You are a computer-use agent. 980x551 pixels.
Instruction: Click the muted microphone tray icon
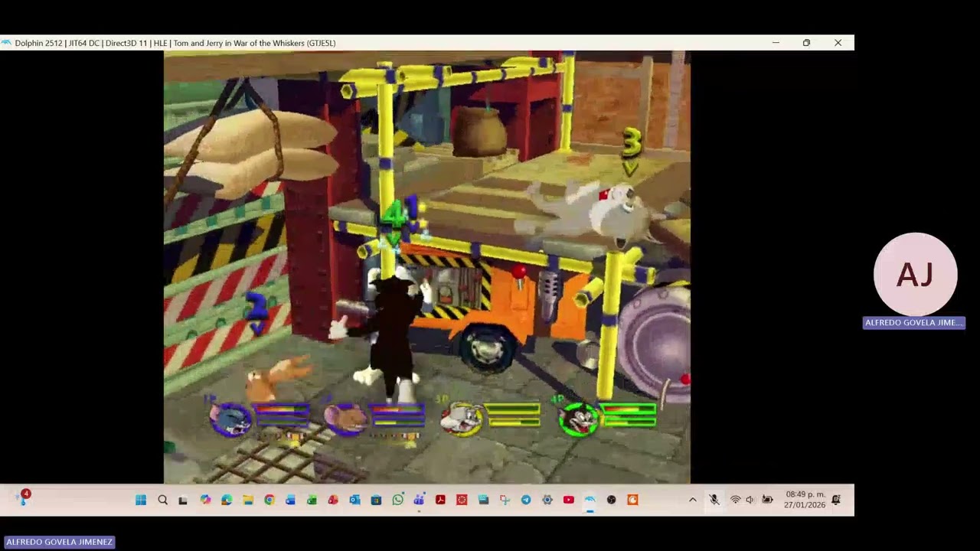coord(714,500)
